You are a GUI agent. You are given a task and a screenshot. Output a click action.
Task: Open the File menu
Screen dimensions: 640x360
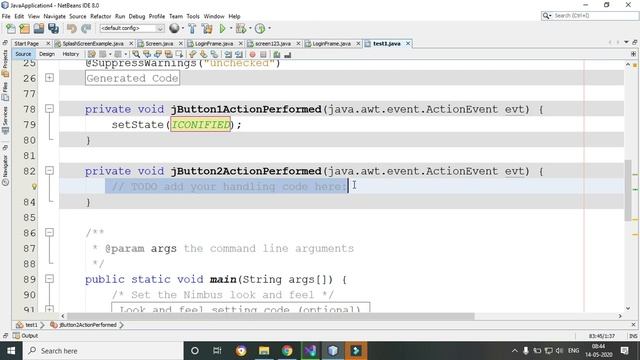(x=6, y=16)
